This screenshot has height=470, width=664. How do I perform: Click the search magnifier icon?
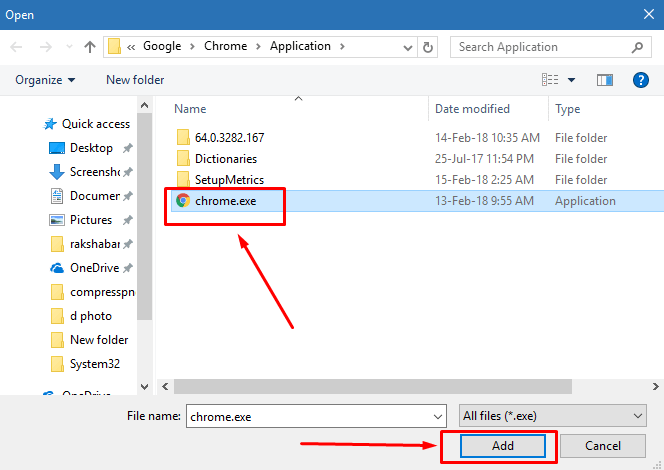point(637,47)
